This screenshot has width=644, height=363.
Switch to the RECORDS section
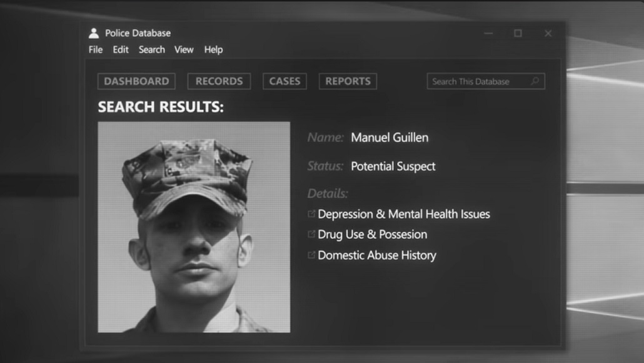219,81
